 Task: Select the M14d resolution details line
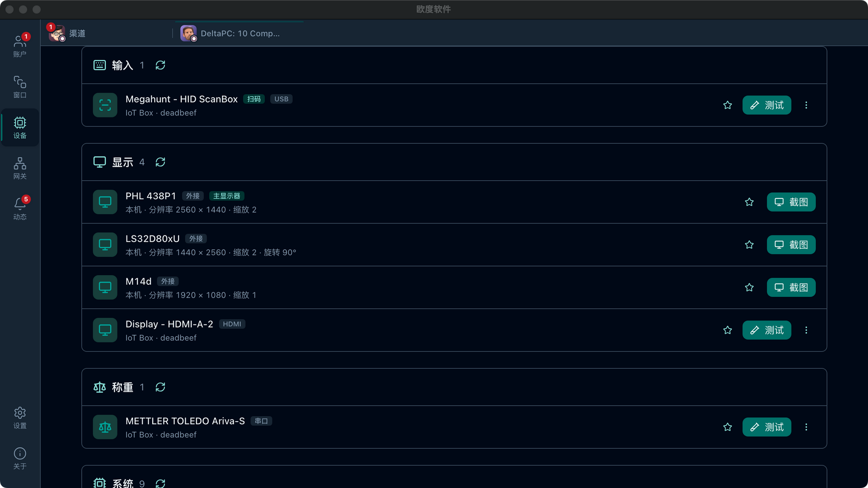click(191, 295)
